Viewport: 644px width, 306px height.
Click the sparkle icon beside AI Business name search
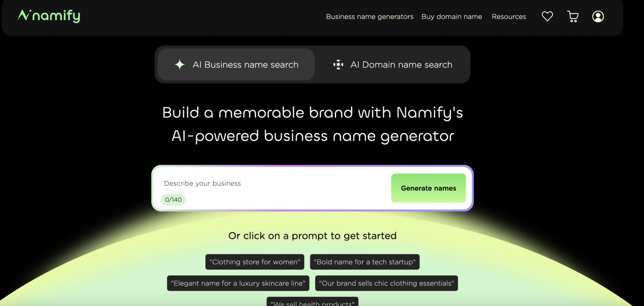(180, 65)
